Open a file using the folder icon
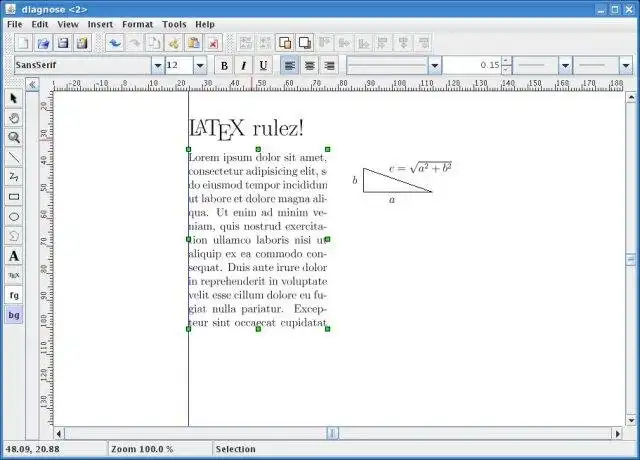The image size is (640, 460). [43, 42]
